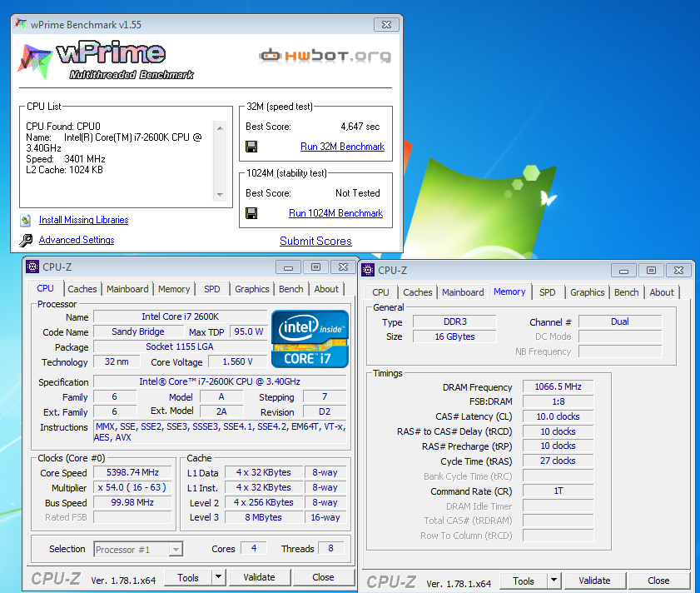Click the memory Size value 16 GBytes
Viewport: 700px width, 593px height.
[454, 336]
